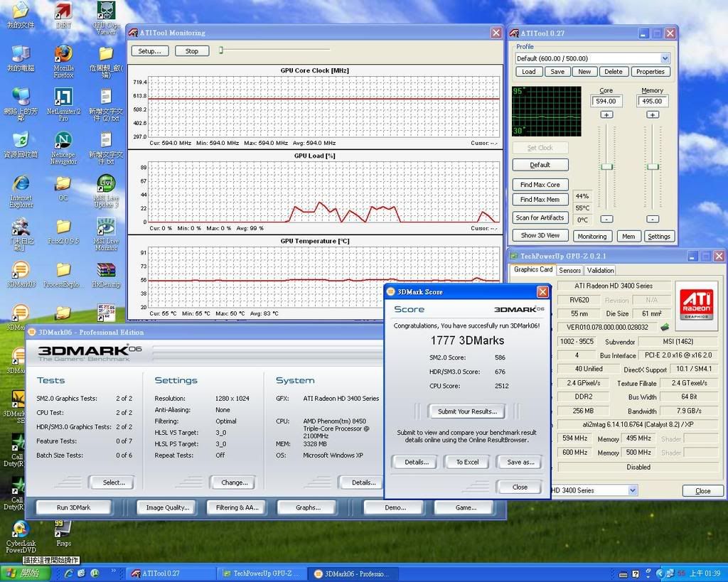Click the BIOS save chip icon in GPU-Z
Viewport: 728px width, 582px height.
[x=665, y=327]
